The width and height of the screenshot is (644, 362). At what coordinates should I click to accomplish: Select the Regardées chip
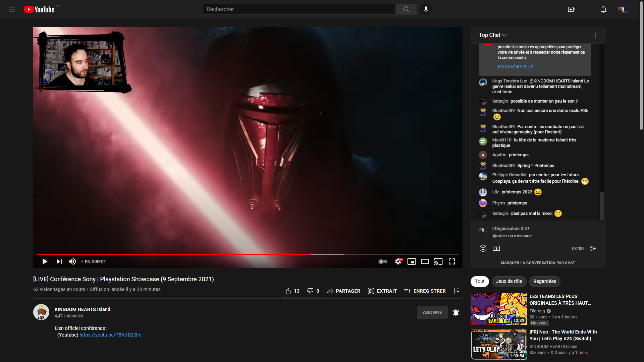point(545,282)
